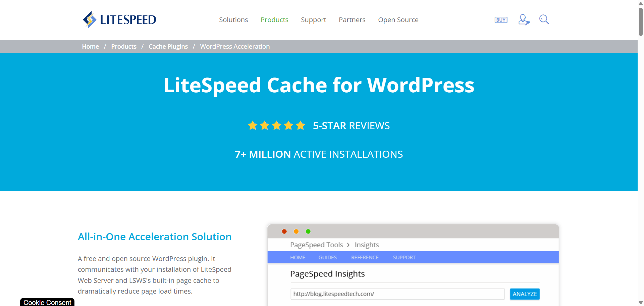The image size is (644, 306).
Task: Open the Partners menu
Action: pyautogui.click(x=352, y=20)
